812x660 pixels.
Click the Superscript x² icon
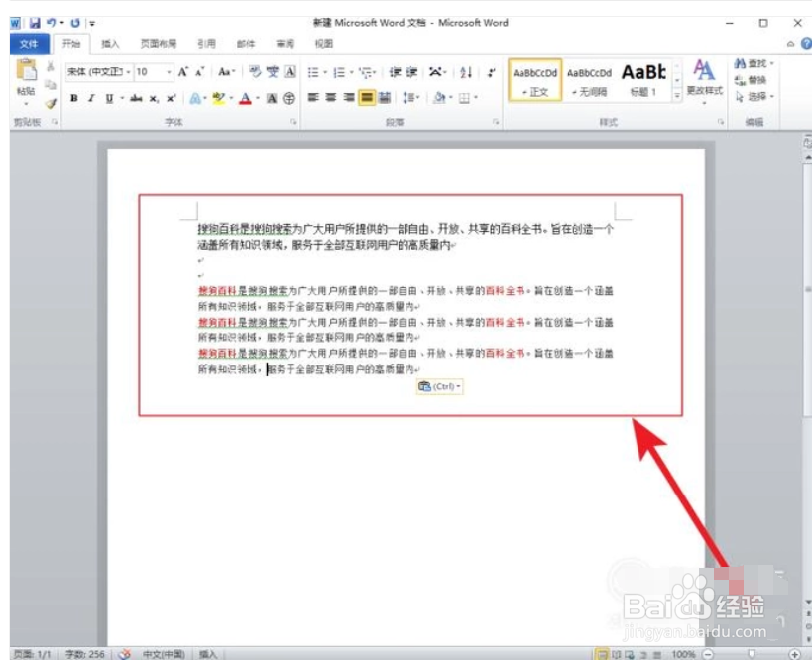(x=171, y=98)
